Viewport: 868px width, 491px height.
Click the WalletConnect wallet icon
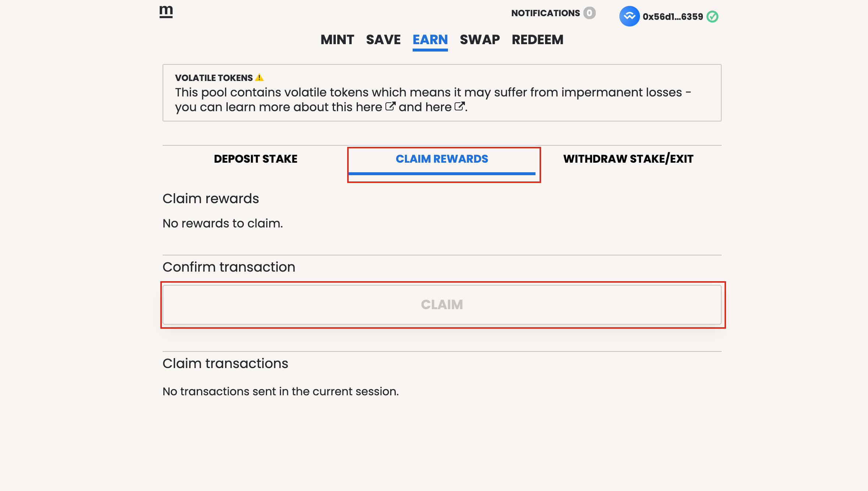tap(629, 17)
